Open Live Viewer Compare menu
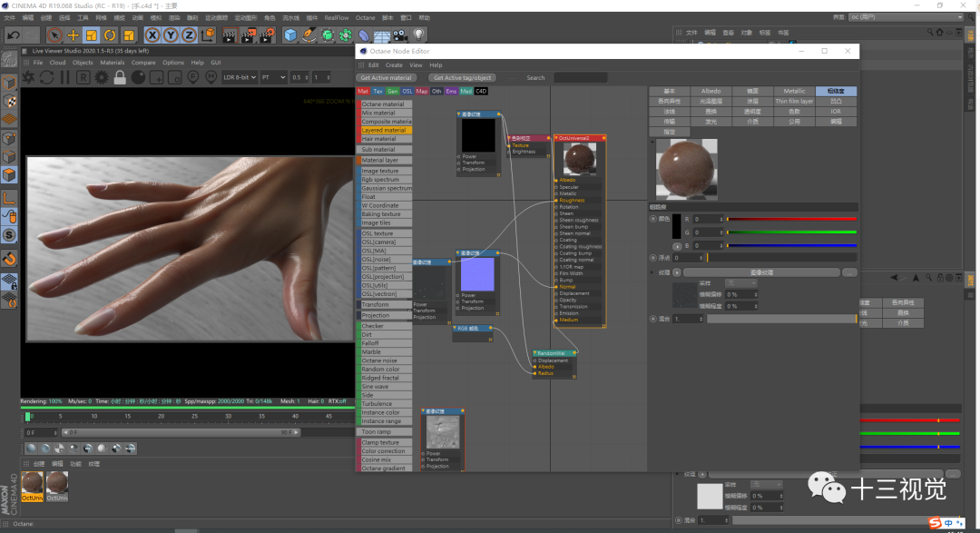 143,63
